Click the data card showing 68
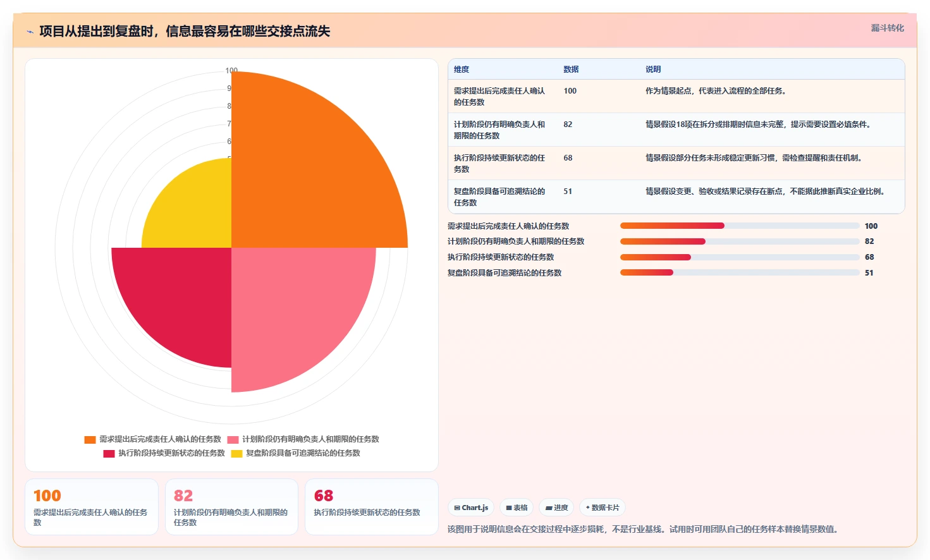 (x=372, y=507)
